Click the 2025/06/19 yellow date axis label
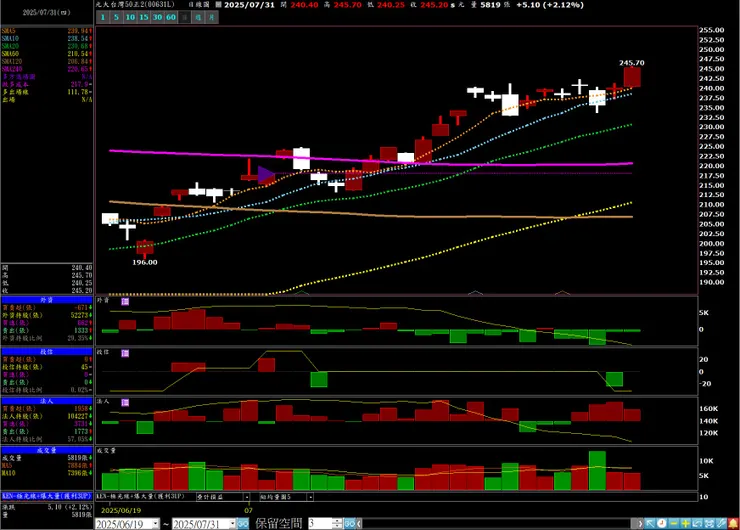Viewport: 740px width, 530px height. click(x=121, y=511)
